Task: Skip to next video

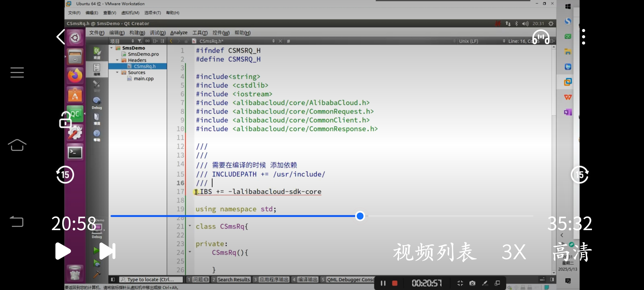Action: click(x=107, y=251)
